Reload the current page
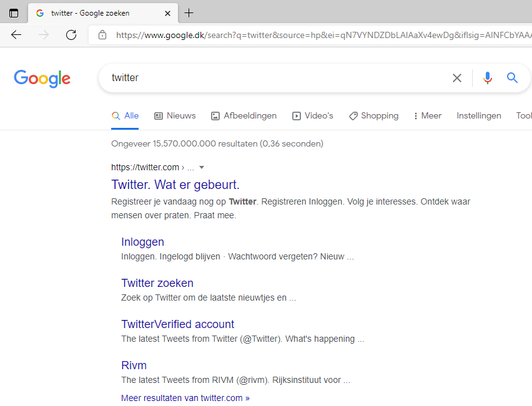The height and width of the screenshot is (406, 532). point(71,34)
